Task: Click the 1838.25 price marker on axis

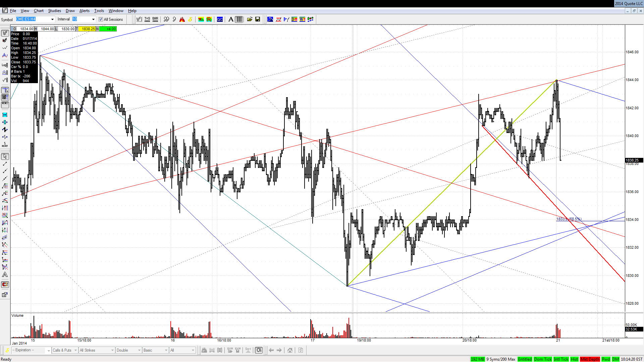Action: [x=634, y=160]
